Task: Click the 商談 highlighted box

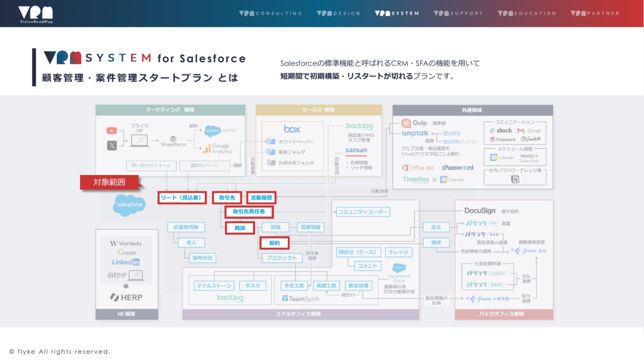Action: click(x=239, y=228)
